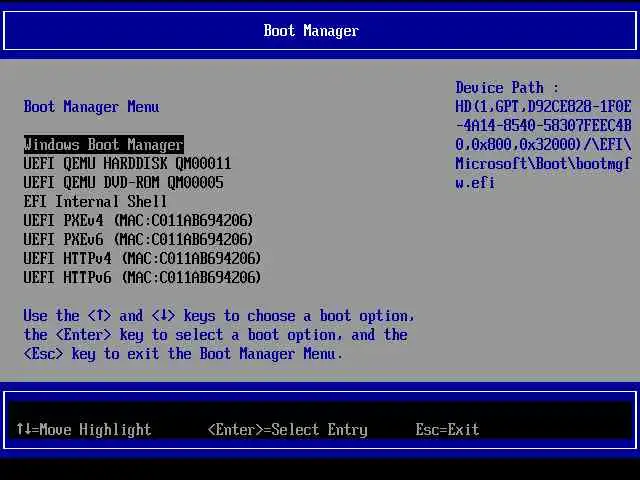Choose UEFI QEMU HARDDISK QM00011 boot option
Screen dimensions: 640x480
pos(127,164)
